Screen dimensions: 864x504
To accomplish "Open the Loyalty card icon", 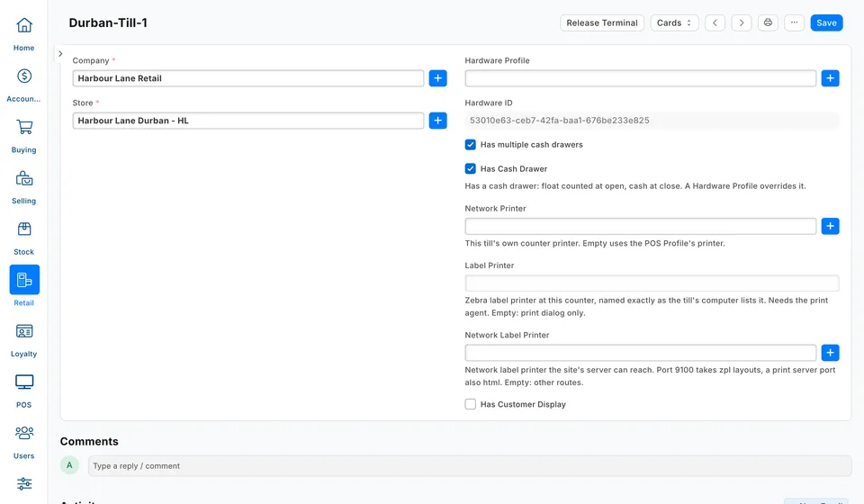I will click(23, 331).
